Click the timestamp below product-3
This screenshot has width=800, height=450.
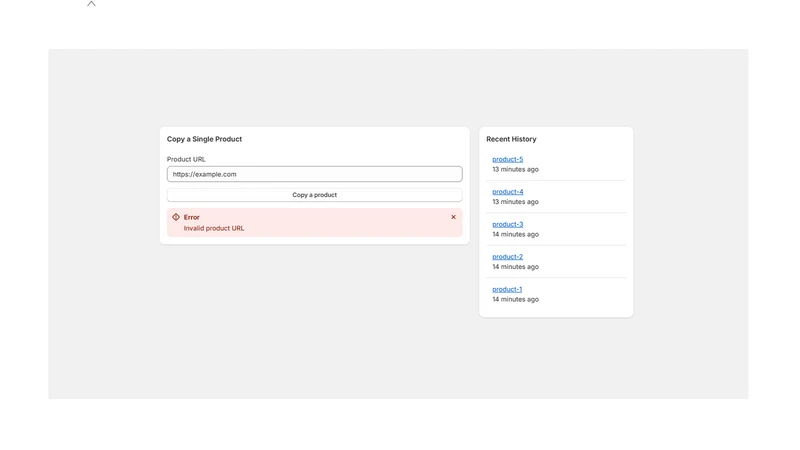click(x=515, y=234)
